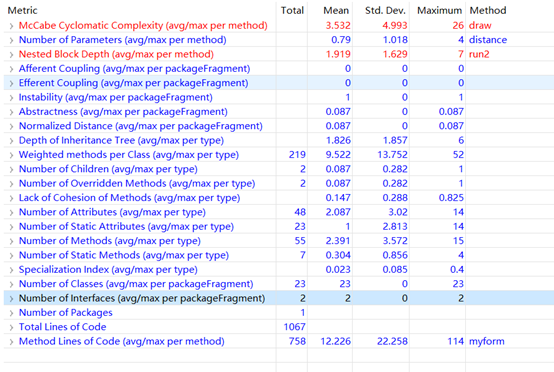The height and width of the screenshot is (372, 554).
Task: Expand Afferent Coupling row
Action: point(11,69)
